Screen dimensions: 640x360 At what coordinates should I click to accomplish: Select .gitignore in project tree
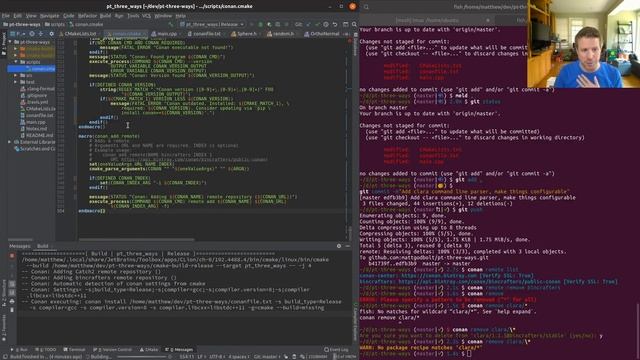click(x=33, y=96)
